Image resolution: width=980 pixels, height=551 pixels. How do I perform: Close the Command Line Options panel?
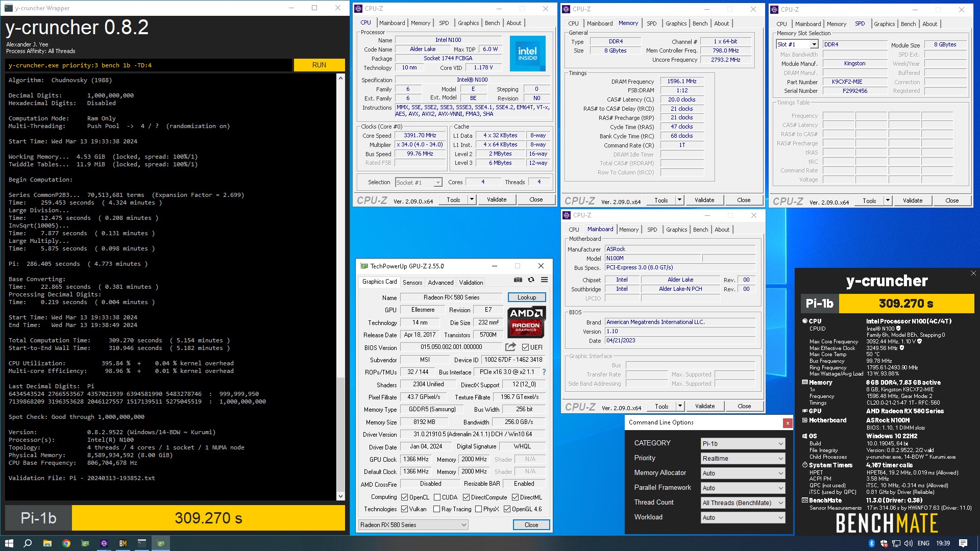788,423
